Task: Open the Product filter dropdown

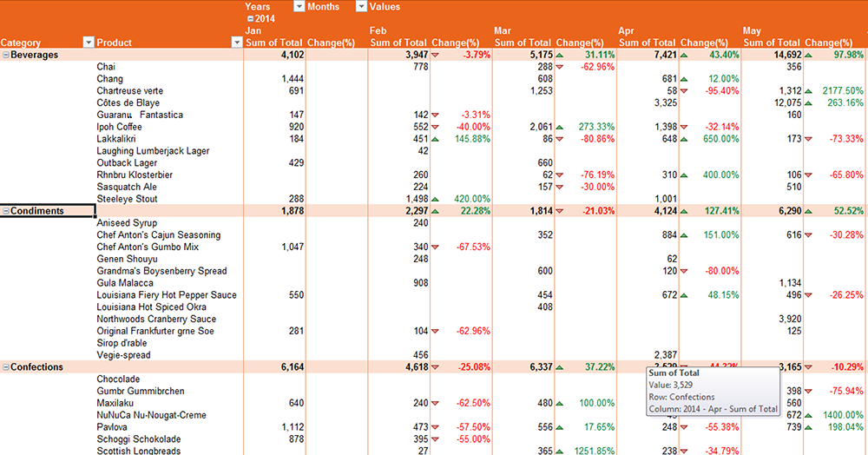Action: 237,43
